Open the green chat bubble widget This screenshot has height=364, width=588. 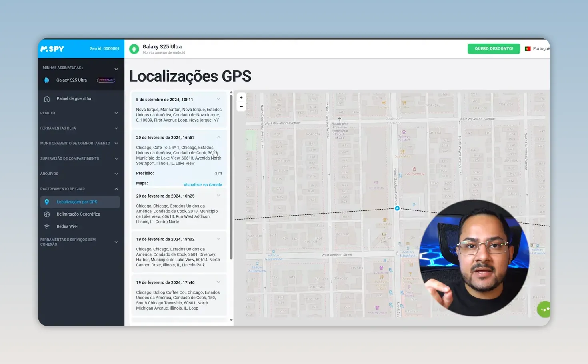(544, 309)
